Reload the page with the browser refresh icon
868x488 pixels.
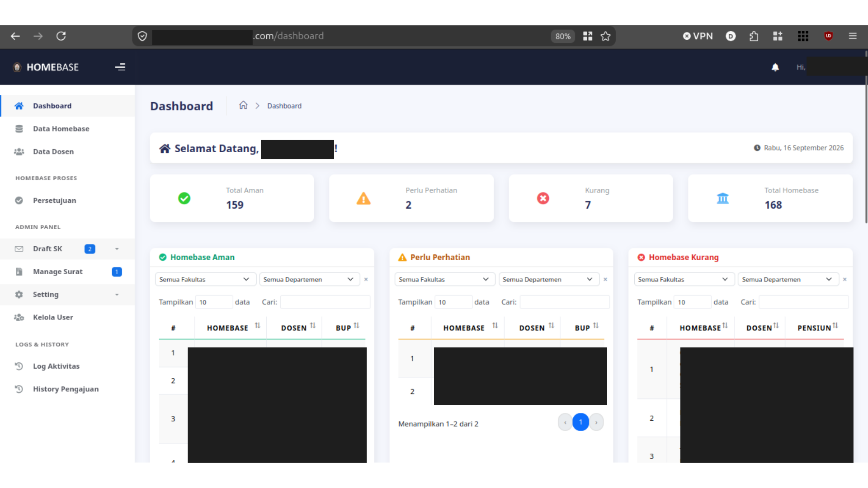(x=61, y=36)
